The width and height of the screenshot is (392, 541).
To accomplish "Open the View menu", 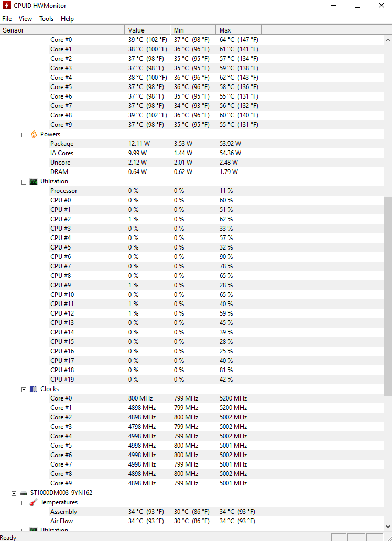I will 25,19.
